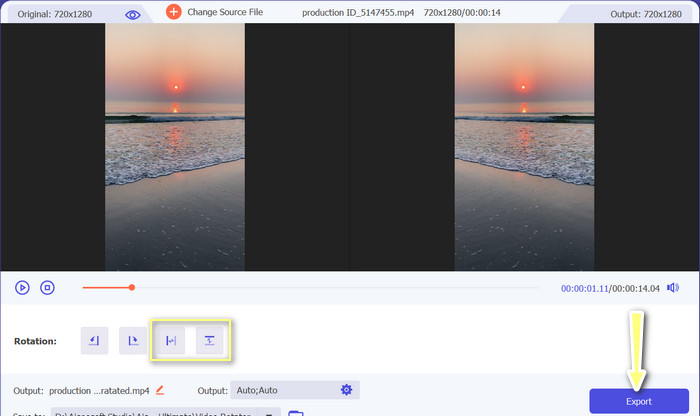700x416 pixels.
Task: Click the pencil icon to rename output file
Action: coord(160,390)
